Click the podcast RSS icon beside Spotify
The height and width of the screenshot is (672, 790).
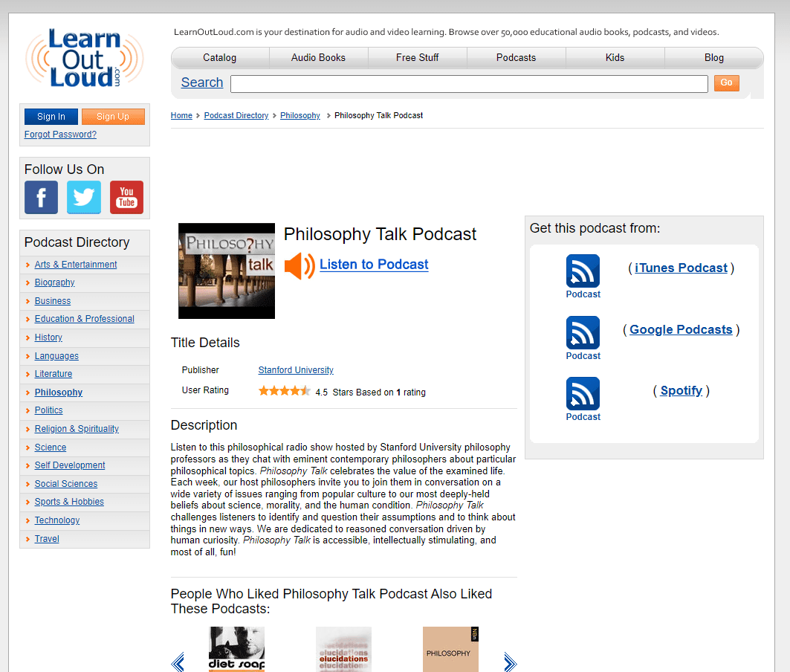coord(583,394)
